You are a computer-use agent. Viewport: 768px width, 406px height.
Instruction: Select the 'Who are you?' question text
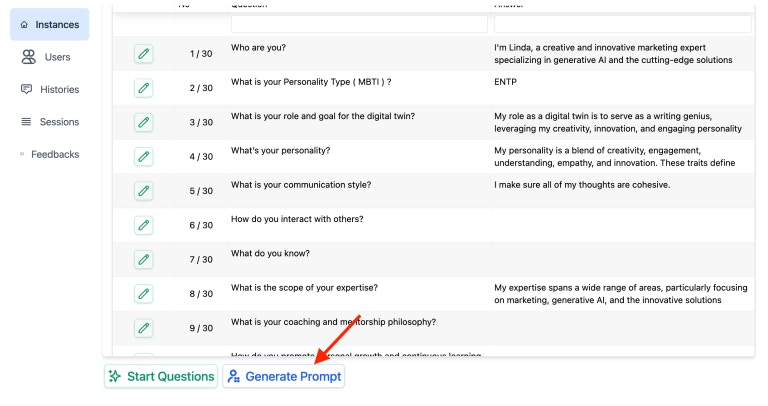tap(258, 48)
